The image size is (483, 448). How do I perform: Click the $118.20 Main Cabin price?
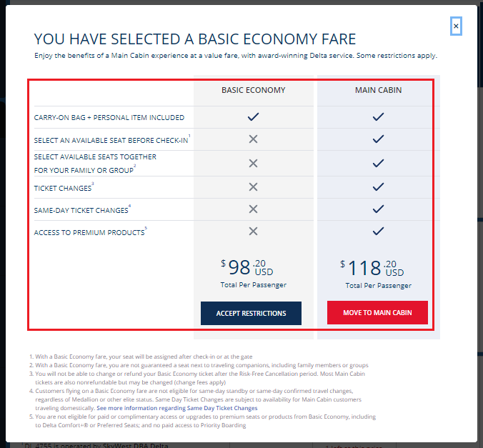(372, 269)
